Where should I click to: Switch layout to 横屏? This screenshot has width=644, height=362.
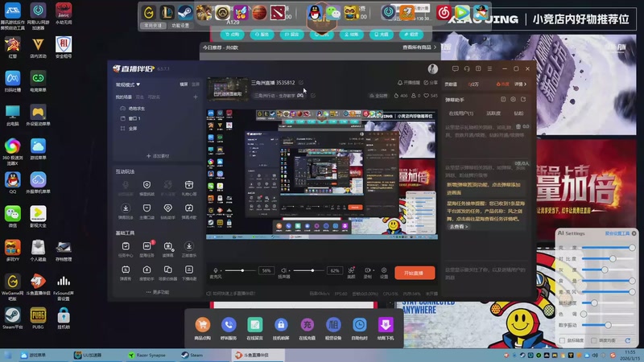pyautogui.click(x=184, y=84)
